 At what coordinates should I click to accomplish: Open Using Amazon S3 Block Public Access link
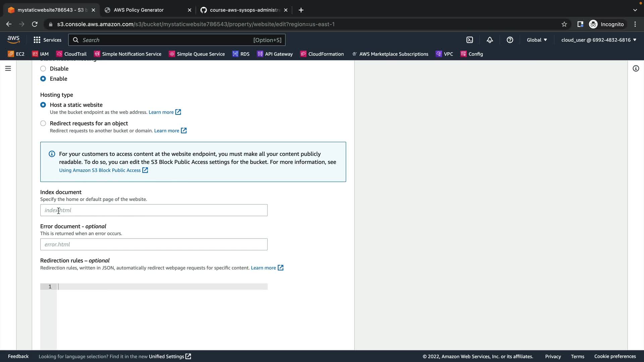(x=100, y=170)
